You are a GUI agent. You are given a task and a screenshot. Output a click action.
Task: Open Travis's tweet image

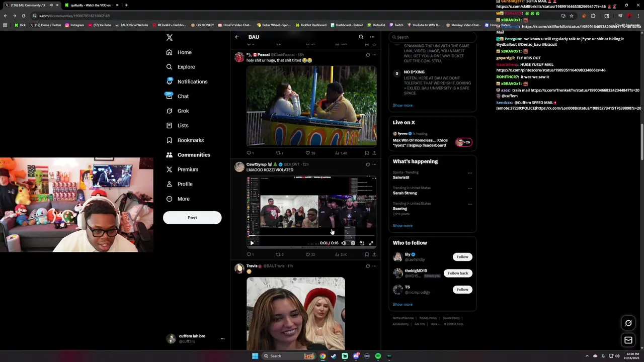(296, 313)
